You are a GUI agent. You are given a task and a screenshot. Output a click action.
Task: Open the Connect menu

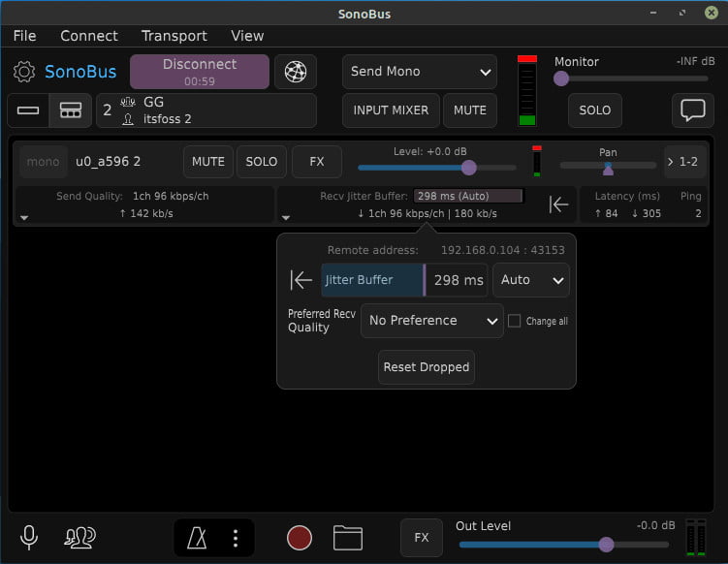(89, 36)
